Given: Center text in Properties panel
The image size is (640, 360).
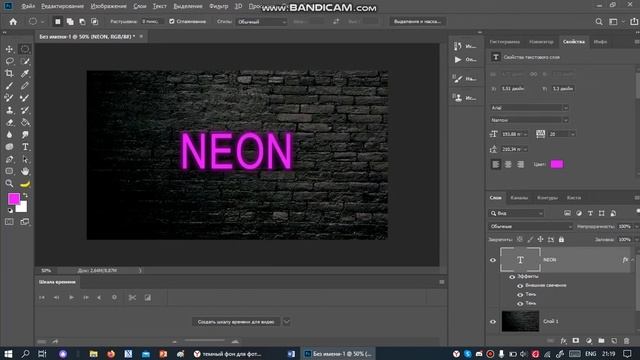Looking at the screenshot, I should click(508, 164).
